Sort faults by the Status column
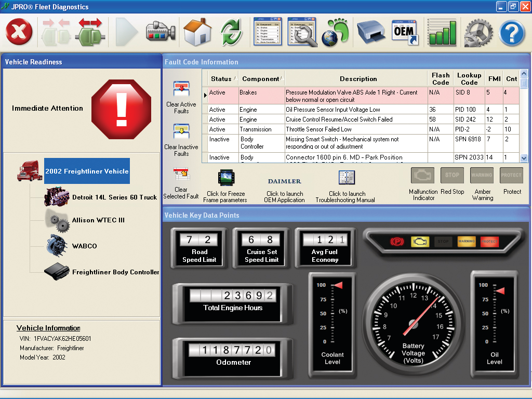 coord(222,78)
